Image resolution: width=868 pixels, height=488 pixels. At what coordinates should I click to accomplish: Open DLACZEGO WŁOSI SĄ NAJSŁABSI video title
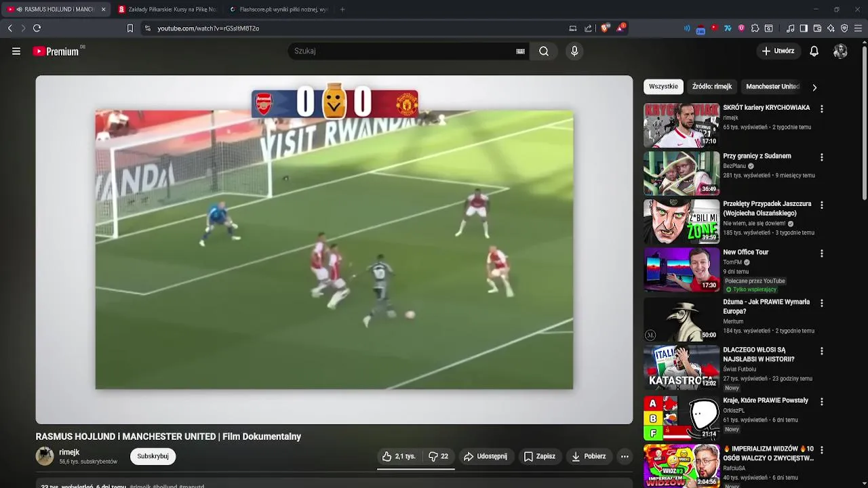[x=758, y=354]
